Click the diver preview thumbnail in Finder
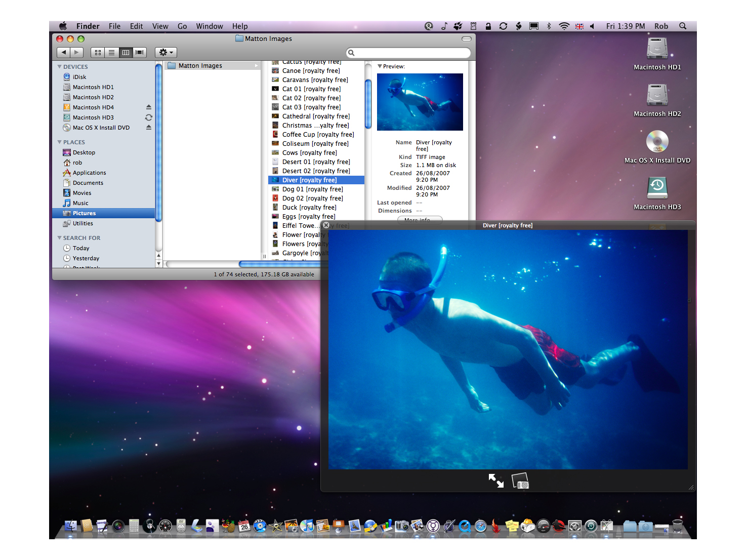This screenshot has height=560, width=746. click(420, 102)
